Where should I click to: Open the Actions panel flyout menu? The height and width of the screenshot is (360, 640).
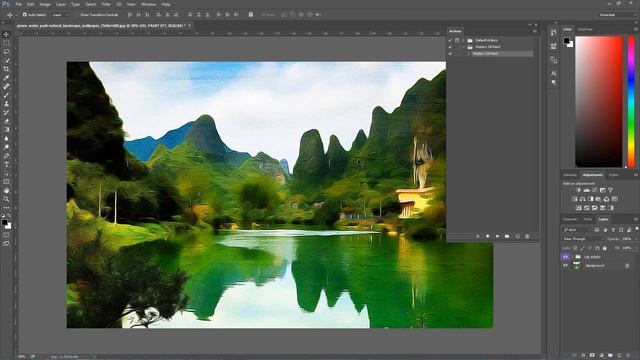click(535, 31)
